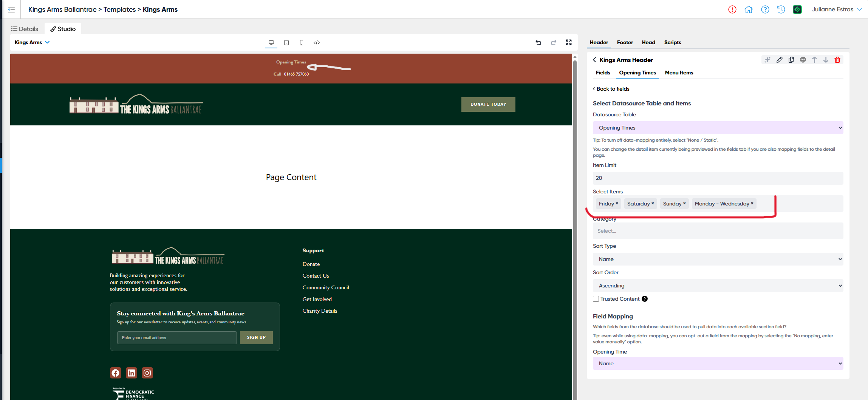Select the Footer tab

click(625, 42)
